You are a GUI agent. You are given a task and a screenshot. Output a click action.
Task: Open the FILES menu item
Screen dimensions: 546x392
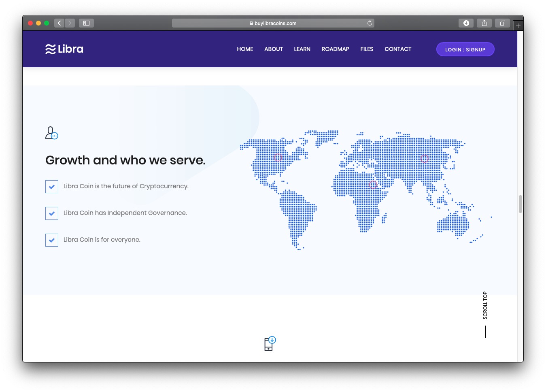(x=367, y=49)
